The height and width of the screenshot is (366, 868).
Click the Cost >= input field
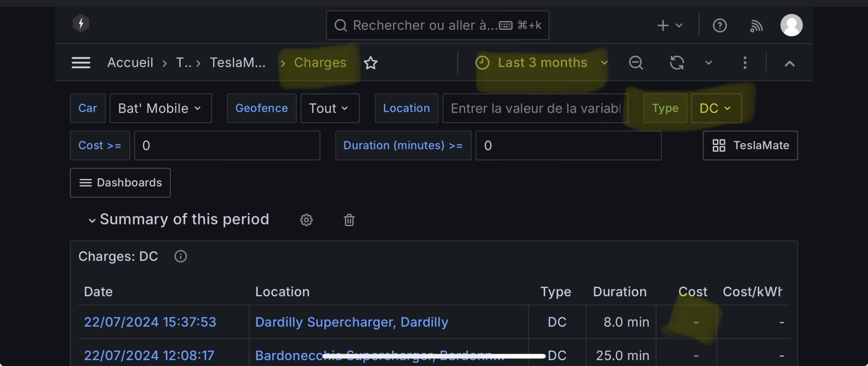(x=227, y=145)
